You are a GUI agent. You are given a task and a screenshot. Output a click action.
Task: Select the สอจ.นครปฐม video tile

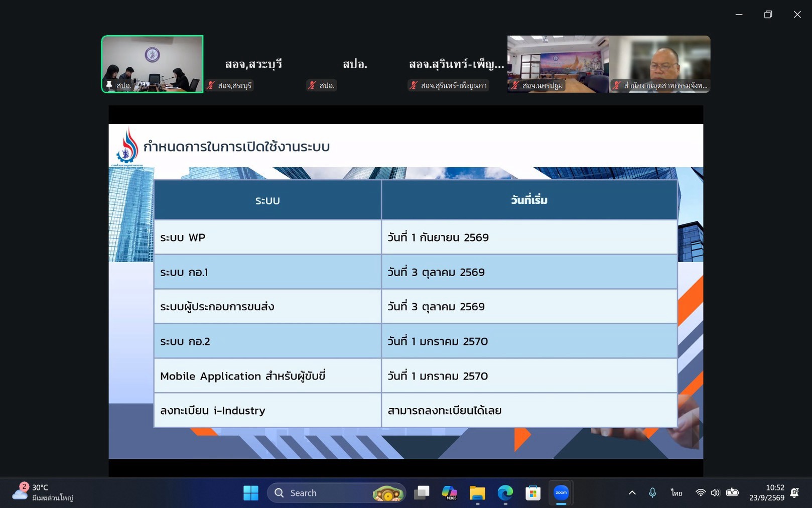(558, 64)
